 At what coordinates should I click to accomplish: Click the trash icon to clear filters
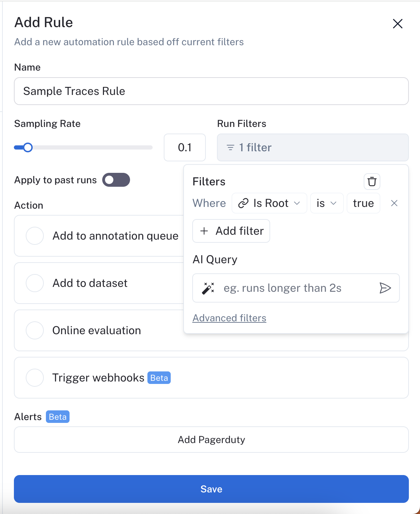tap(372, 182)
